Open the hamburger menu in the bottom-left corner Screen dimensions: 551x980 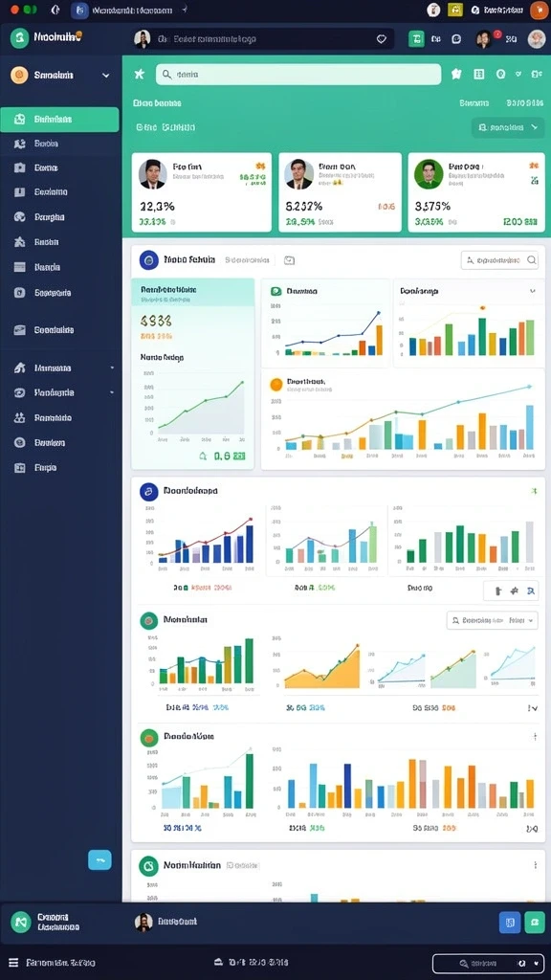[13, 963]
